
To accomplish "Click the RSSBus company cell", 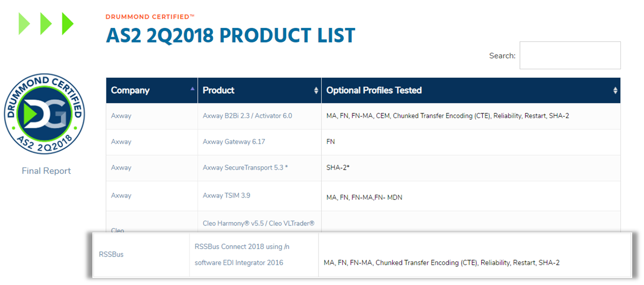I will click(x=111, y=254).
